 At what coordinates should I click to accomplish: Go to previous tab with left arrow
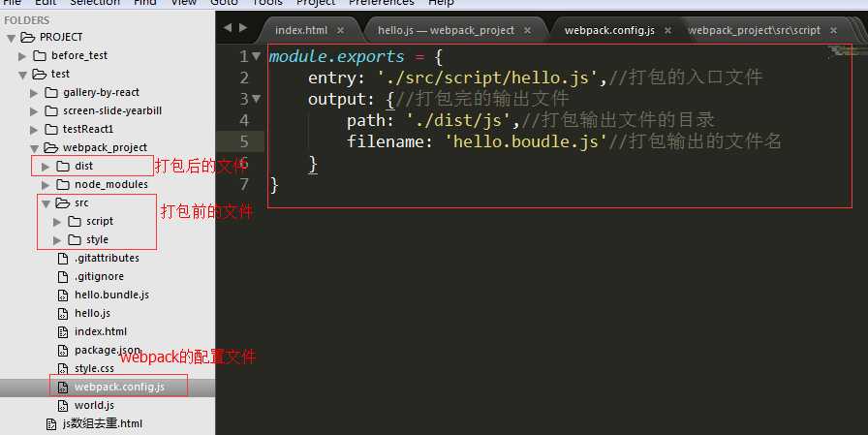click(228, 28)
